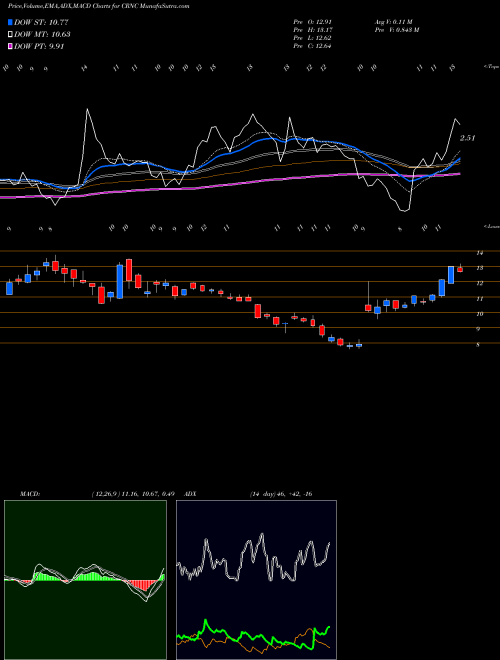The image size is (500, 660).
Task: Click the price axis label 13
Action: (479, 268)
